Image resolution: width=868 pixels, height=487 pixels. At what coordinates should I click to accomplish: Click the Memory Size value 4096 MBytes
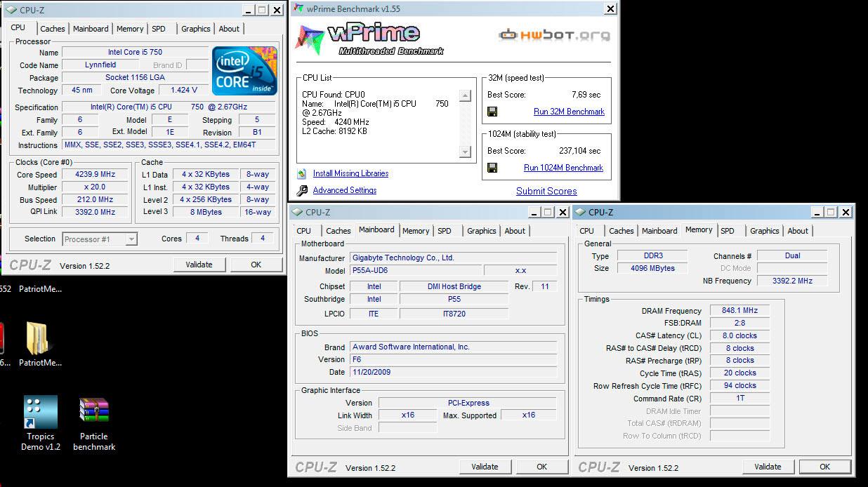(x=652, y=268)
